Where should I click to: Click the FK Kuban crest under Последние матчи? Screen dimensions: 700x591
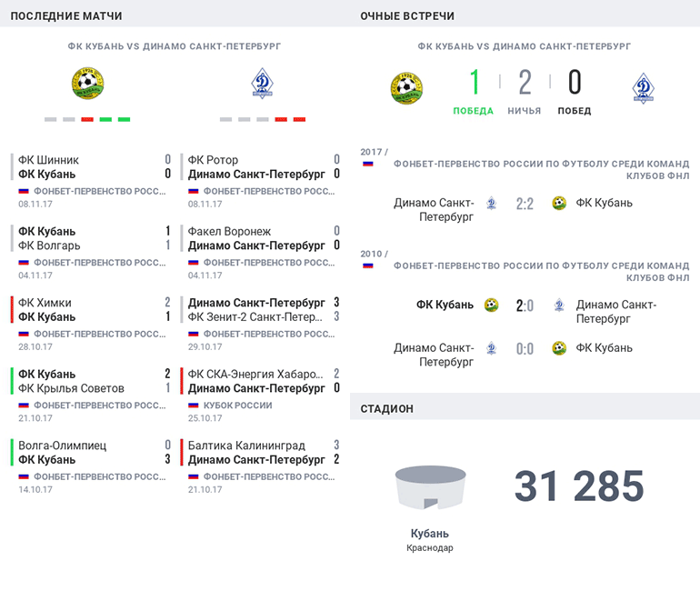[88, 84]
